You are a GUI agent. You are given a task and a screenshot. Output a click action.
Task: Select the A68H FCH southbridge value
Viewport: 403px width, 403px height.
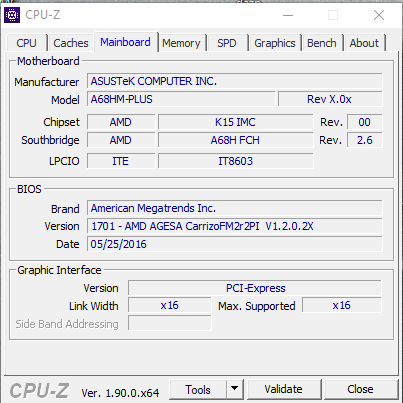click(236, 140)
